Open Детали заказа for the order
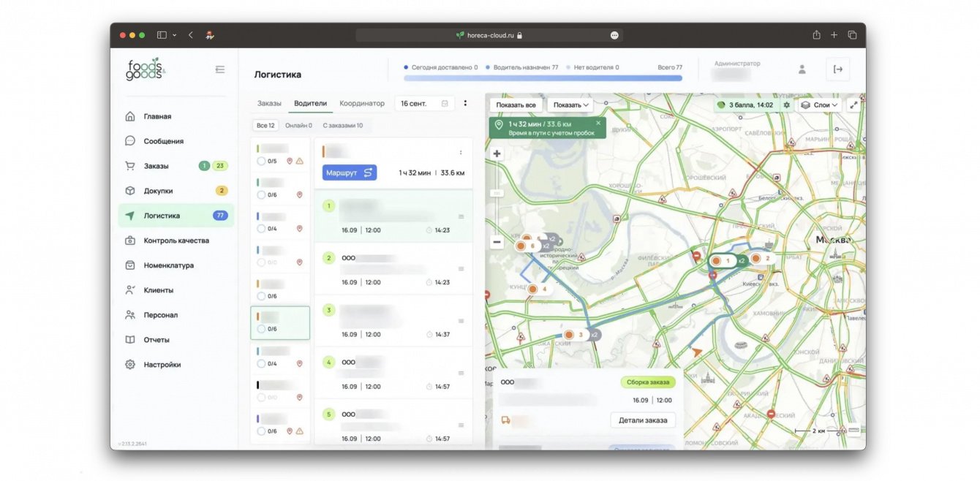 [643, 420]
